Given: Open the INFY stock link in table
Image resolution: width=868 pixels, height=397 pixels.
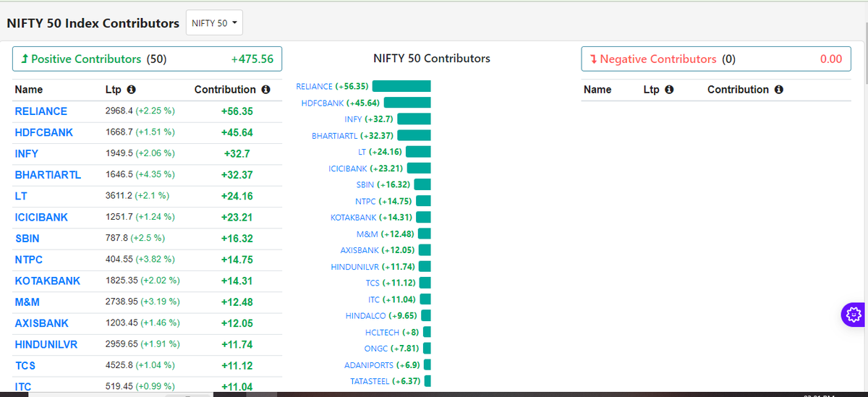Looking at the screenshot, I should [27, 154].
